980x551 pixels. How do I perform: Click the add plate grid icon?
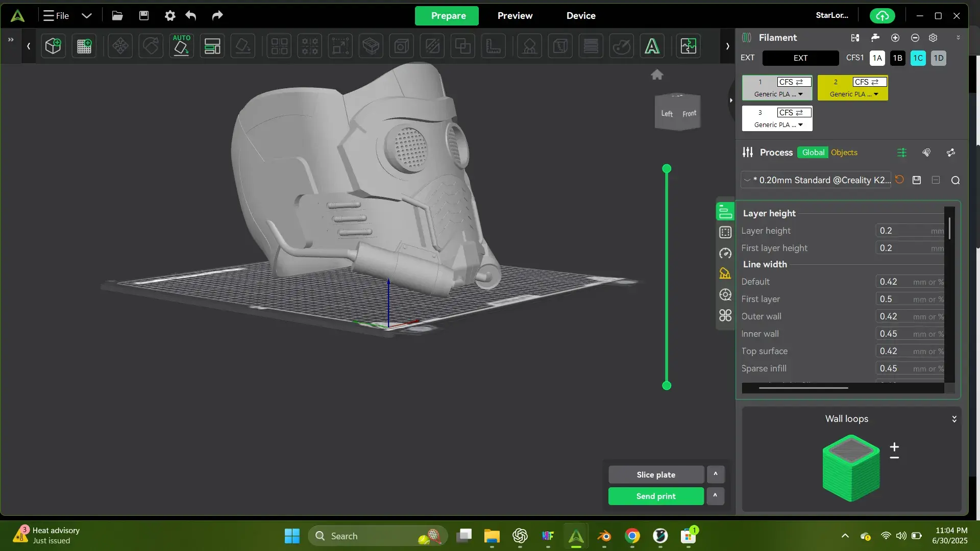click(84, 46)
